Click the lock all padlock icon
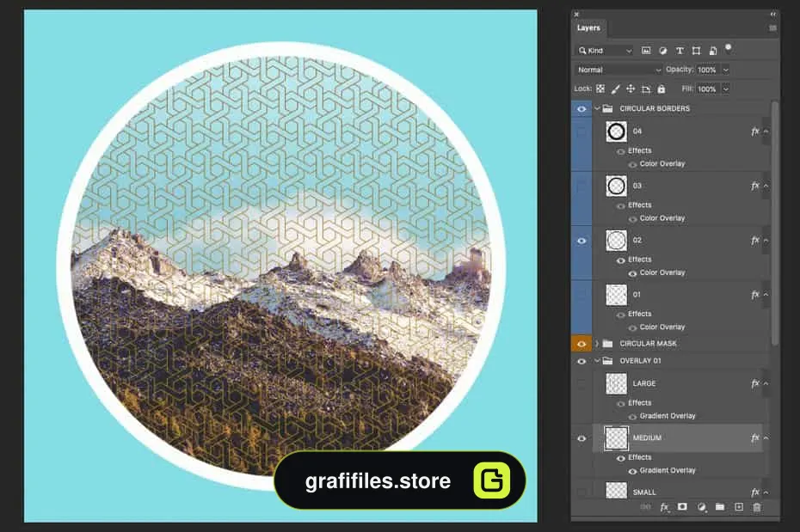Image resolution: width=800 pixels, height=532 pixels. (662, 89)
